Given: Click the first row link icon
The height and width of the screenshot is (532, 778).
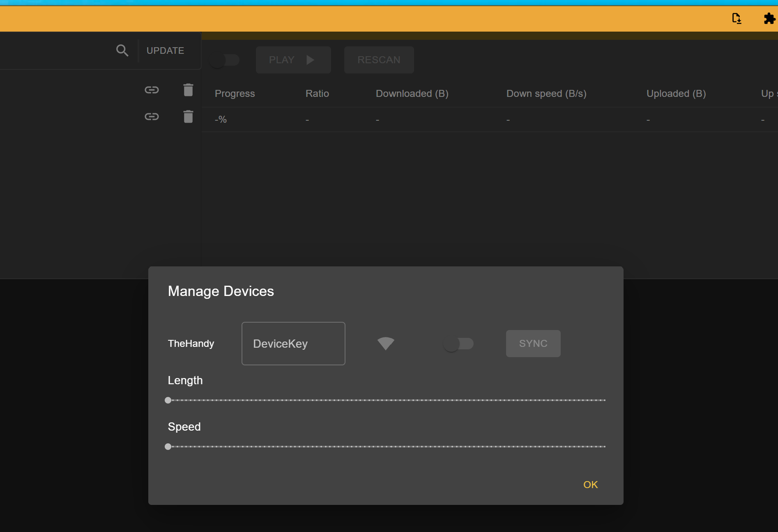Looking at the screenshot, I should pos(152,90).
